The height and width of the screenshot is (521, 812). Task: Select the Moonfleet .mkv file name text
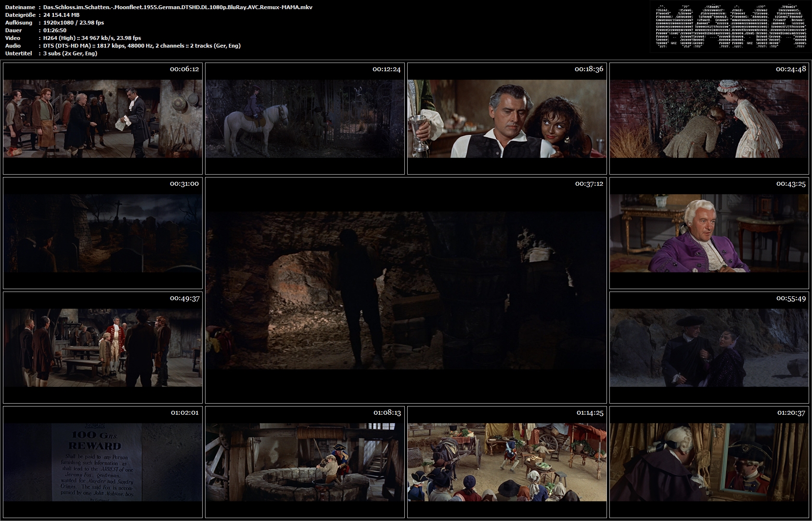coord(178,7)
